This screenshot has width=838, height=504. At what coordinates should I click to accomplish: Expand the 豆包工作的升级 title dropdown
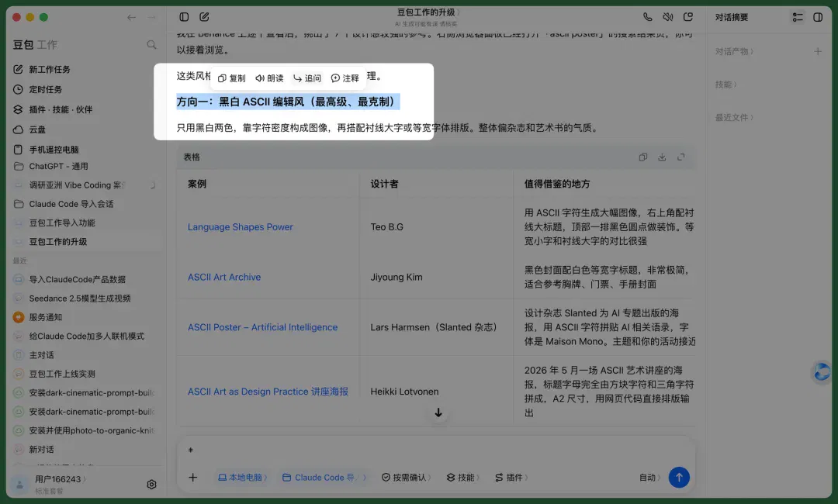[x=428, y=12]
